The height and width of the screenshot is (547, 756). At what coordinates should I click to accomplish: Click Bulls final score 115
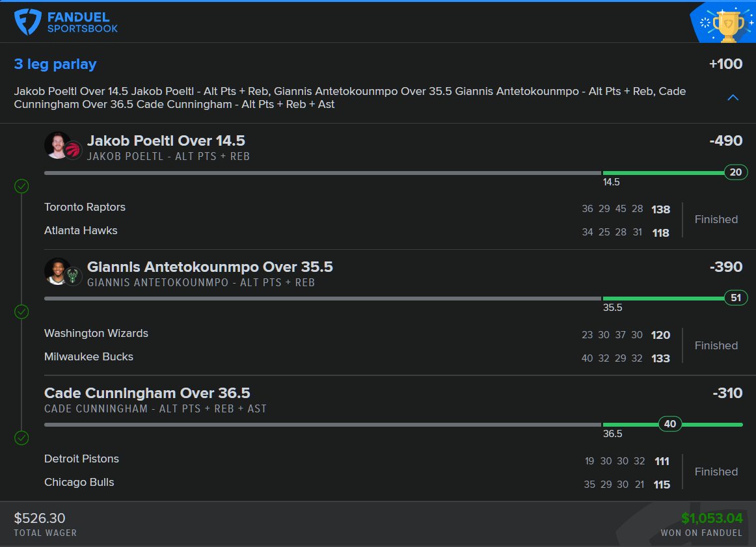tap(662, 485)
